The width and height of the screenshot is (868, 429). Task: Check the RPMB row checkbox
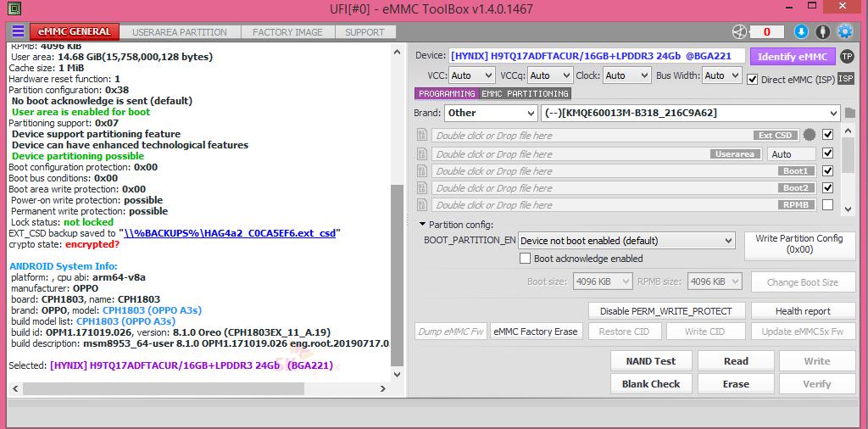[827, 205]
